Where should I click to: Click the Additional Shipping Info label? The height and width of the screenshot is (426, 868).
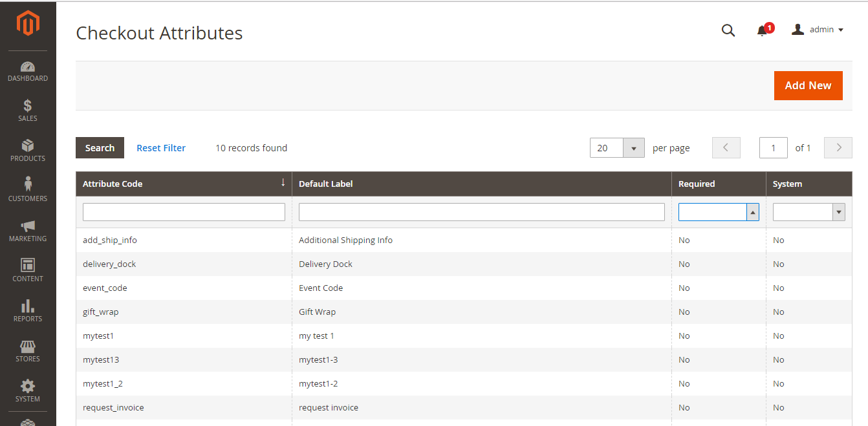tap(345, 240)
